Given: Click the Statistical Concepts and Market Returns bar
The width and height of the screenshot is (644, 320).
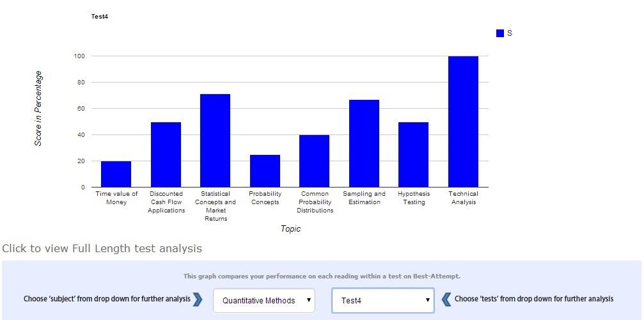Looking at the screenshot, I should coord(216,141).
